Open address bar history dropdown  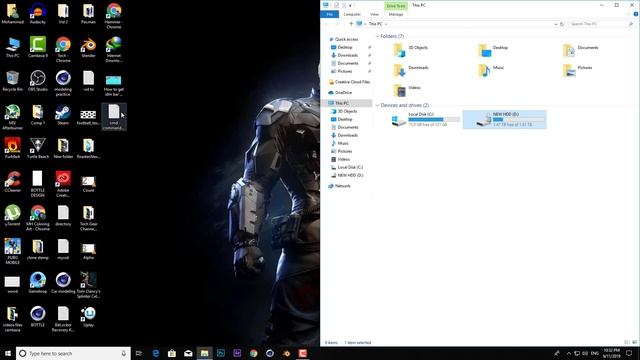click(556, 24)
